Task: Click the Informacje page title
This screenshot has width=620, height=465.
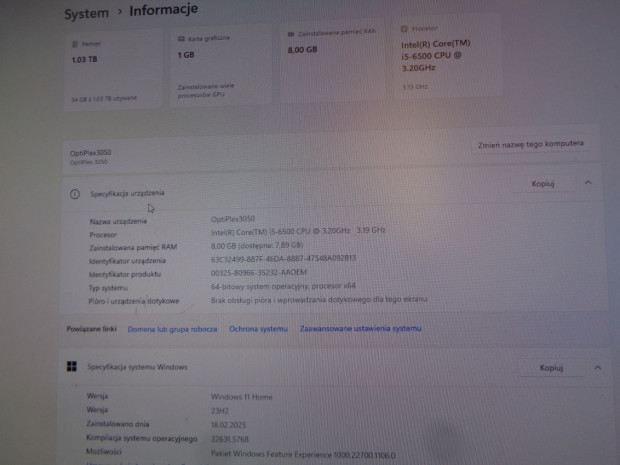Action: 163,10
